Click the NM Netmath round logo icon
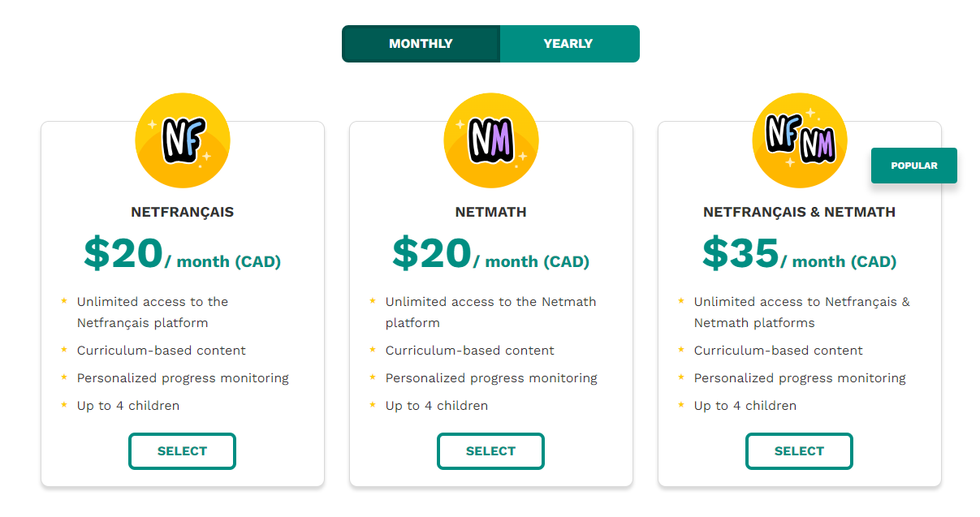This screenshot has height=517, width=980. click(491, 140)
